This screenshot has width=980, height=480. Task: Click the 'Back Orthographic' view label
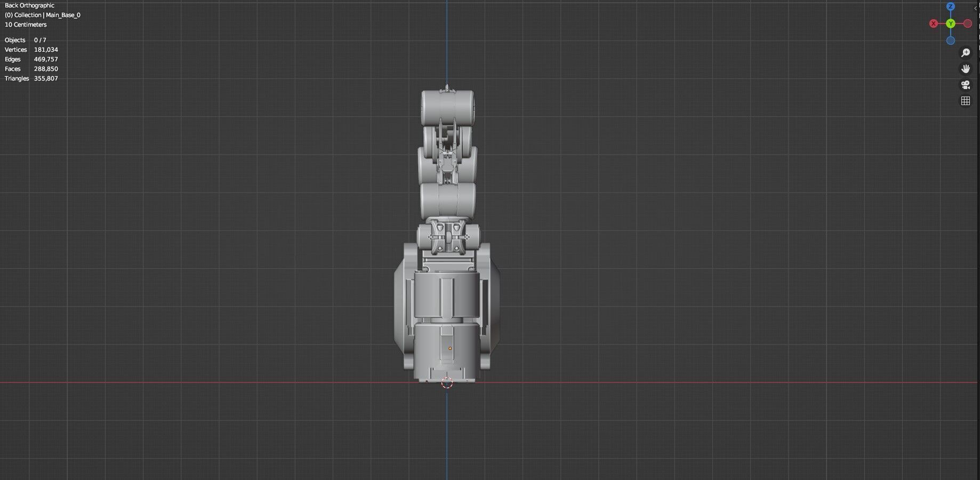(x=29, y=5)
